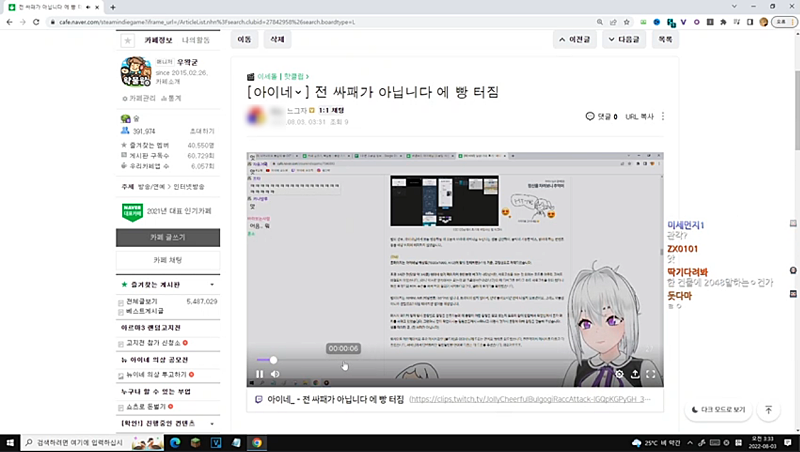Viewport: 800px width, 452px height.
Task: Open a new browser tab with plus
Action: click(x=113, y=7)
